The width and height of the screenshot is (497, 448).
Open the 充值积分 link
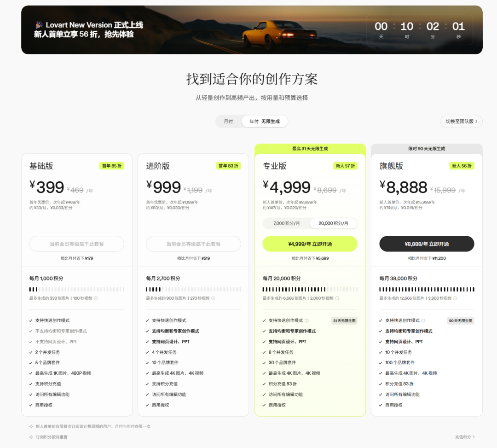(465, 437)
